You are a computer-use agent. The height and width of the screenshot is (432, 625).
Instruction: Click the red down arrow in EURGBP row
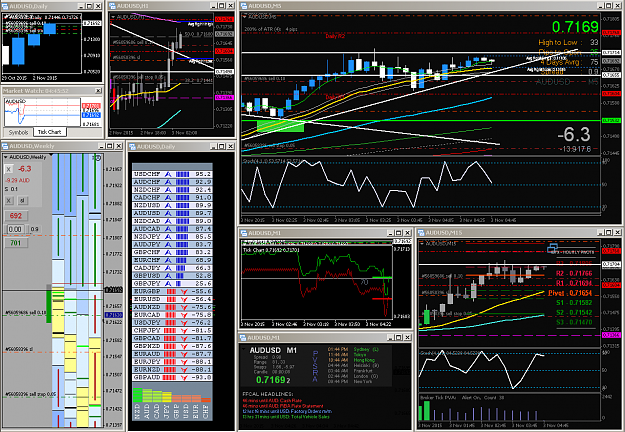point(184,291)
